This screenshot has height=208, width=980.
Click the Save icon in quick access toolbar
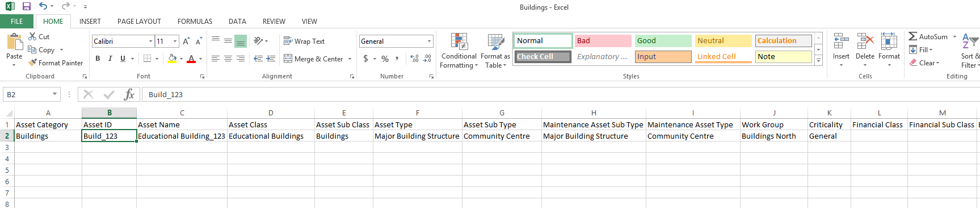tap(26, 6)
